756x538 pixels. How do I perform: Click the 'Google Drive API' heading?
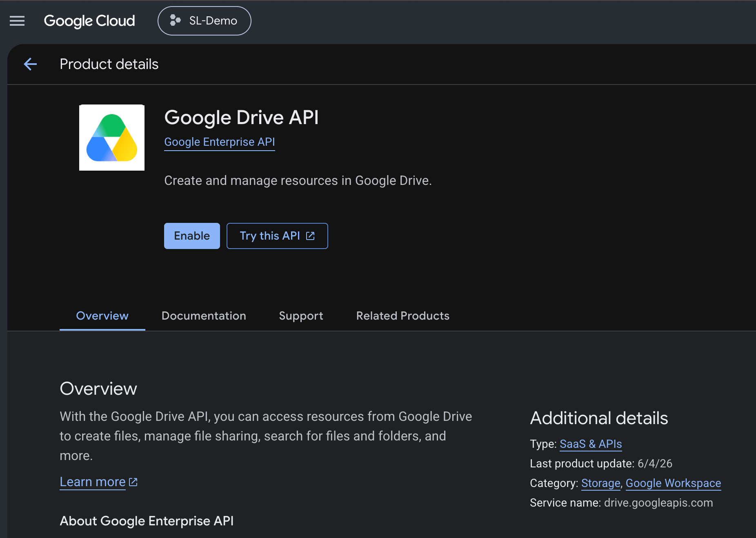pyautogui.click(x=241, y=118)
